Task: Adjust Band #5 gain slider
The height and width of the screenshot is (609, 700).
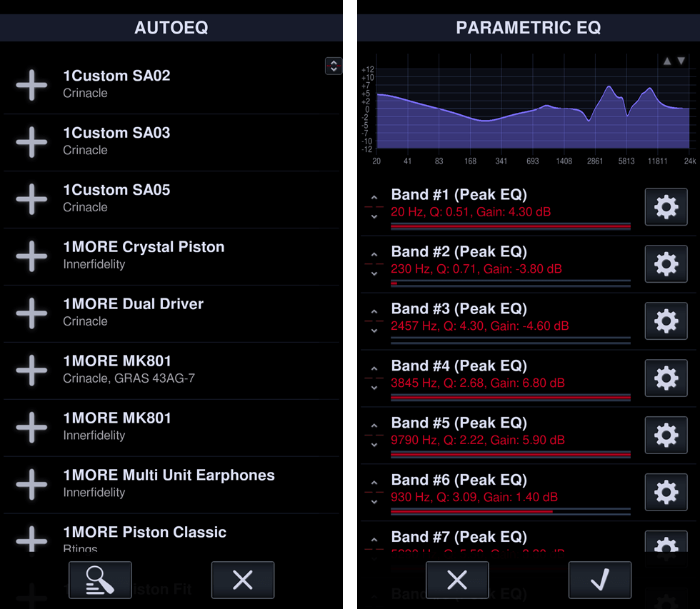Action: click(x=511, y=455)
